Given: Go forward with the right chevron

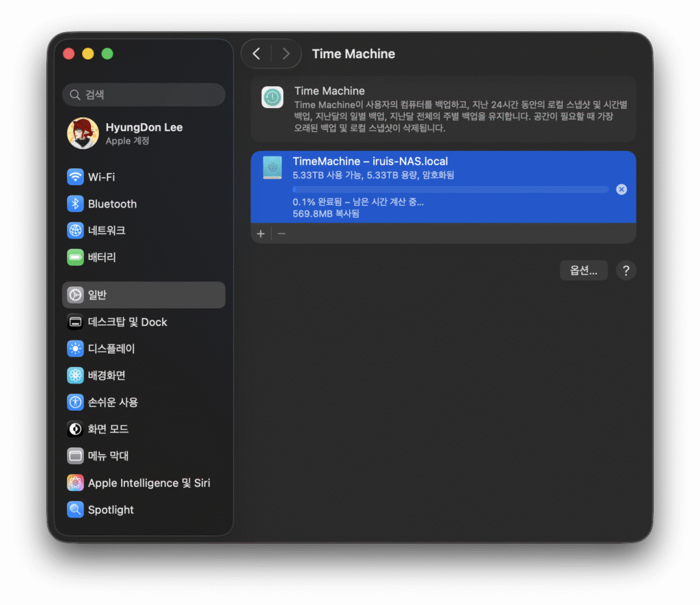Looking at the screenshot, I should (x=286, y=54).
